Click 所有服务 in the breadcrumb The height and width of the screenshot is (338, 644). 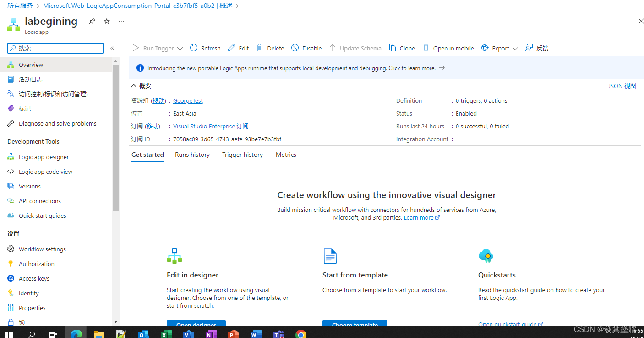(20, 6)
